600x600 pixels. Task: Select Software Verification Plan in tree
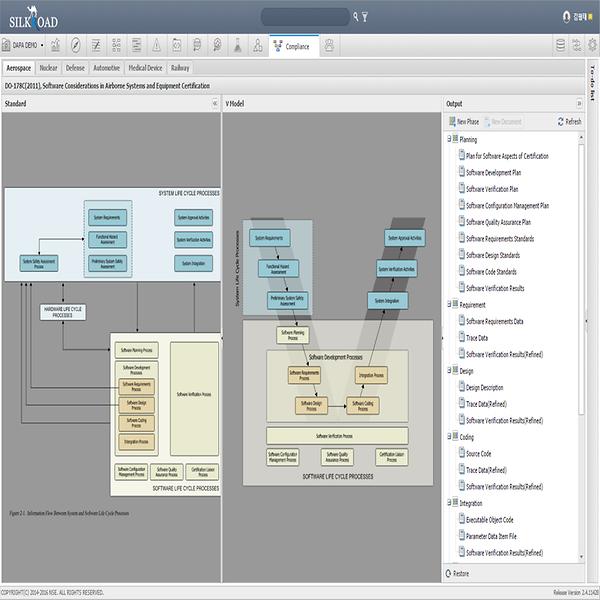(x=492, y=189)
